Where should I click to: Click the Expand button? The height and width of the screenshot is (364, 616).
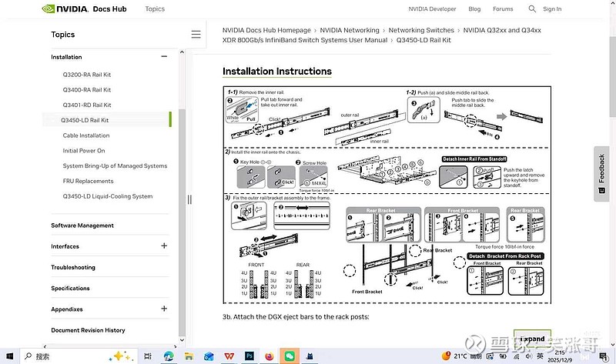click(532, 339)
